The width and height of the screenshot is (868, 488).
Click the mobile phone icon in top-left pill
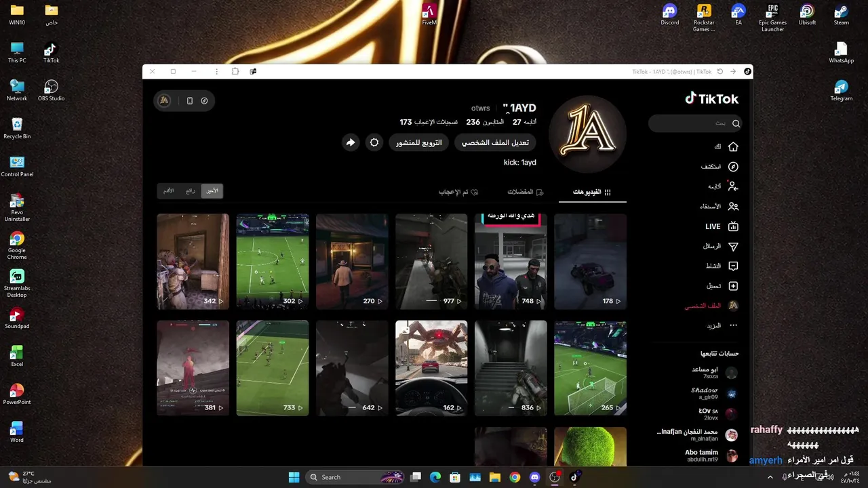(x=190, y=101)
